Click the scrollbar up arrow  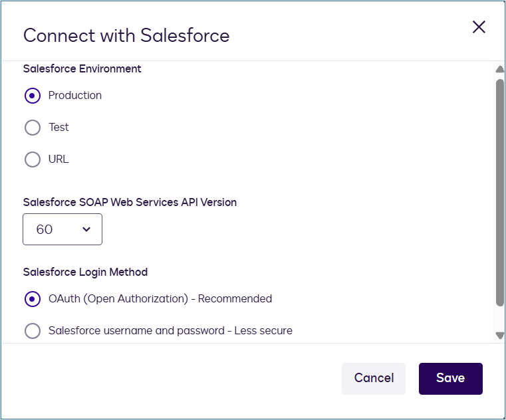coord(500,69)
